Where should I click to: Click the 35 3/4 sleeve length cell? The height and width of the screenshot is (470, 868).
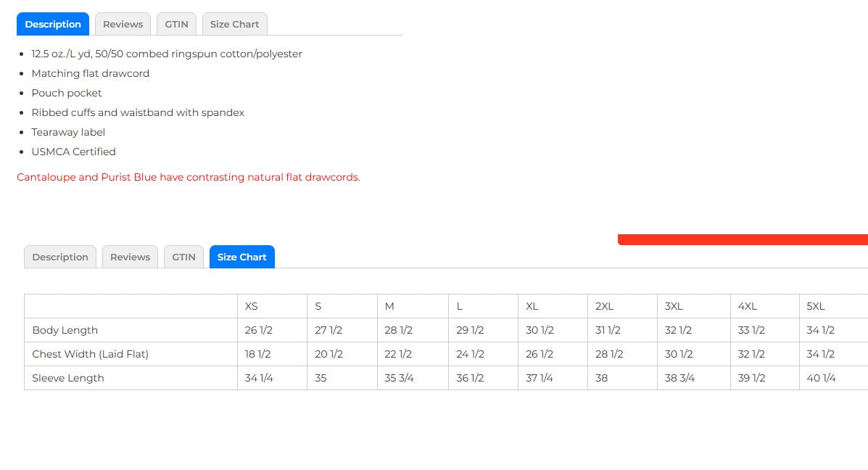pos(400,378)
